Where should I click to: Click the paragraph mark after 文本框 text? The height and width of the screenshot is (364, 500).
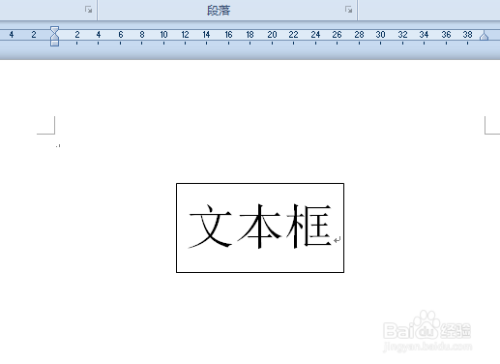(x=337, y=240)
